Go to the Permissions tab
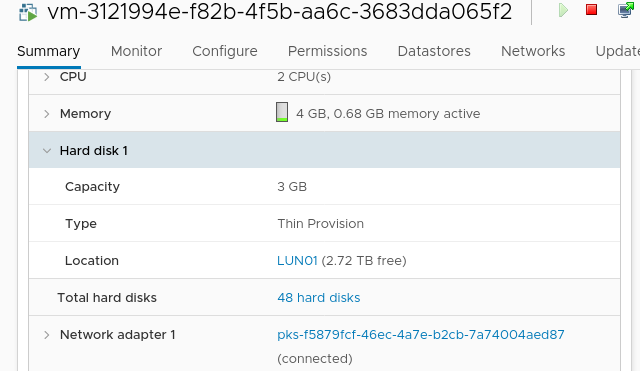Viewport: 640px width, 371px height. click(327, 51)
